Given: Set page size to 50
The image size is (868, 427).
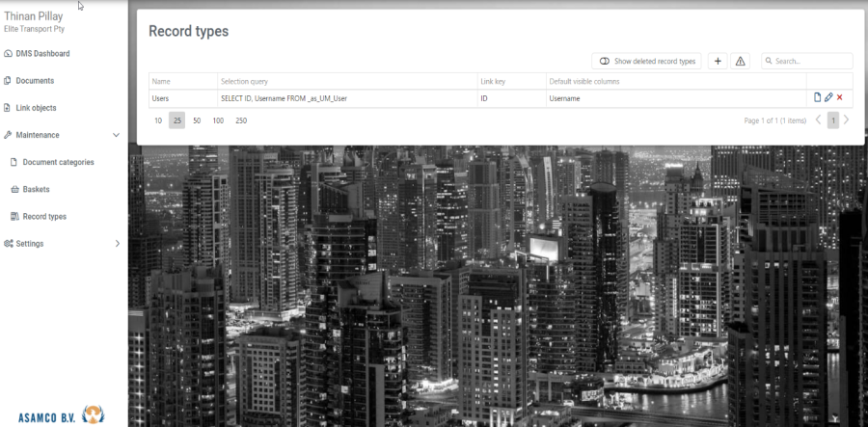Looking at the screenshot, I should point(197,120).
